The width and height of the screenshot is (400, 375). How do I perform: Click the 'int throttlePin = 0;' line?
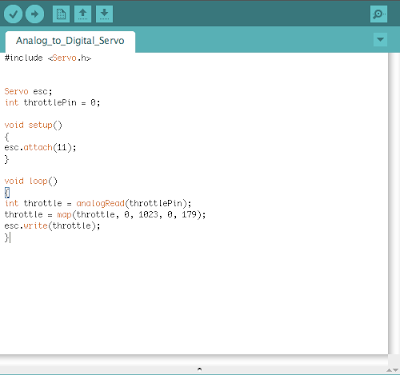(x=52, y=103)
